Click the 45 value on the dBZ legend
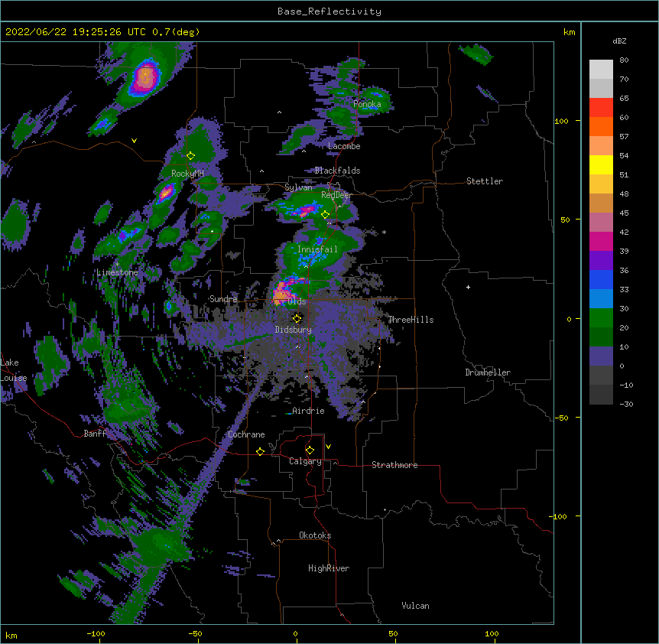This screenshot has height=644, width=659. pos(624,213)
